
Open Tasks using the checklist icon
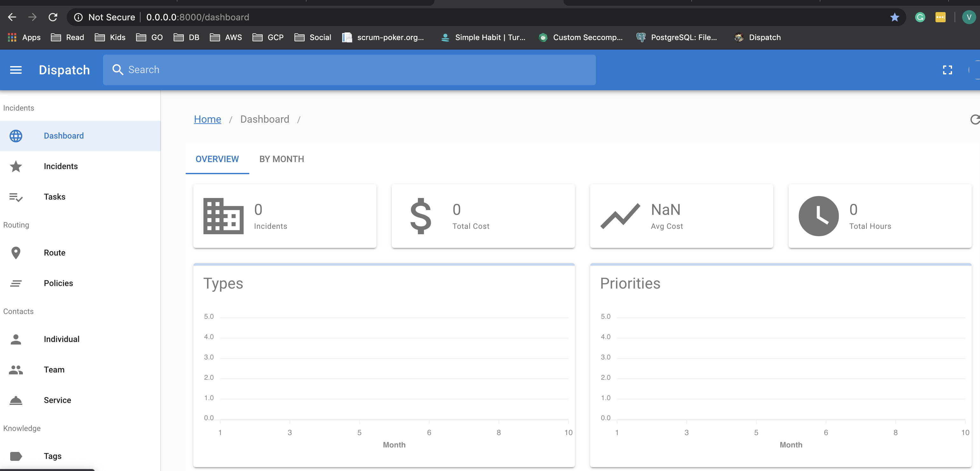click(x=16, y=196)
